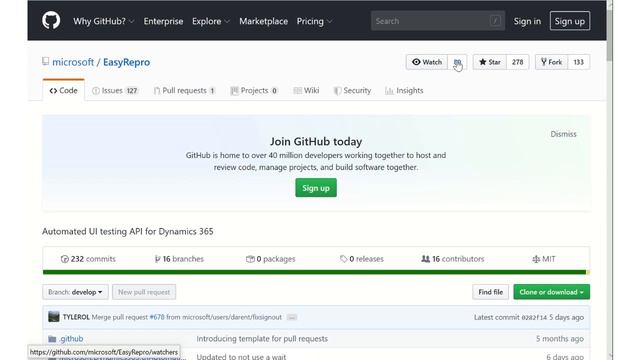Click the header Sign up button
This screenshot has width=640, height=360.
click(x=569, y=21)
